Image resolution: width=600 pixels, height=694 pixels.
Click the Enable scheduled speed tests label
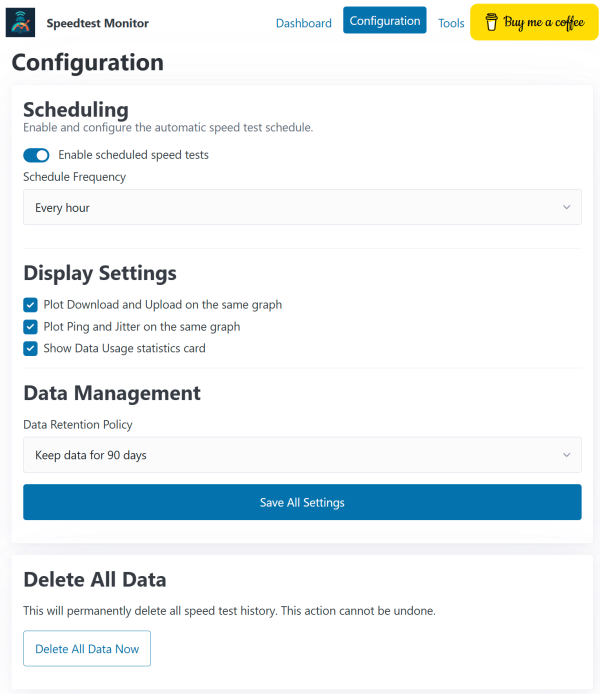tap(133, 155)
